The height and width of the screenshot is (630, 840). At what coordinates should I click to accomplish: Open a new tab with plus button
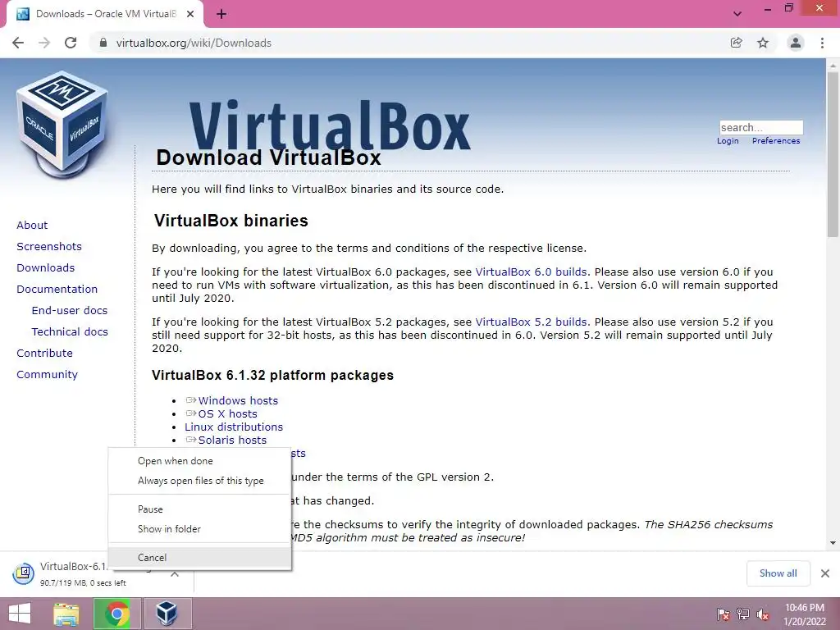click(221, 15)
